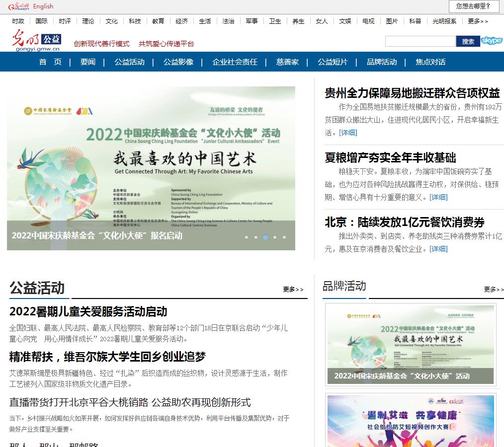Screen dimensions: 504x447
Task: Go to the 法治 channel
Action: tap(228, 21)
